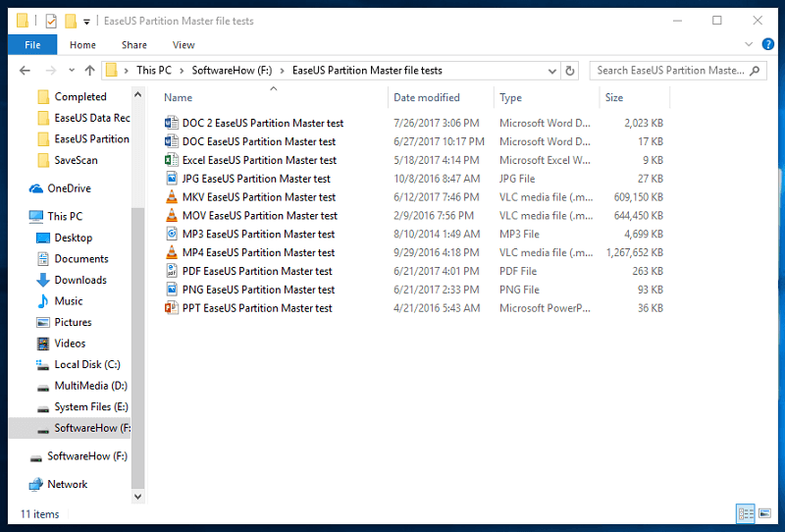Click the PowerPoint file icon
Image resolution: width=785 pixels, height=532 pixels.
point(171,308)
